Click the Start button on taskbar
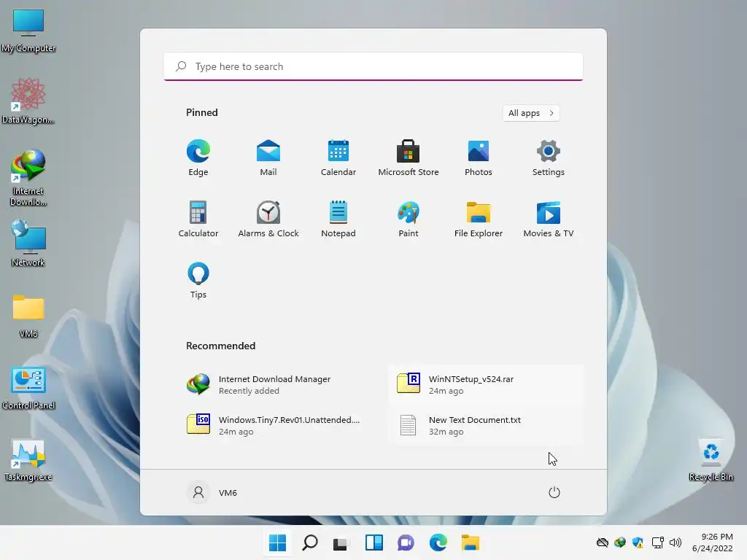The height and width of the screenshot is (560, 747). pos(277,542)
